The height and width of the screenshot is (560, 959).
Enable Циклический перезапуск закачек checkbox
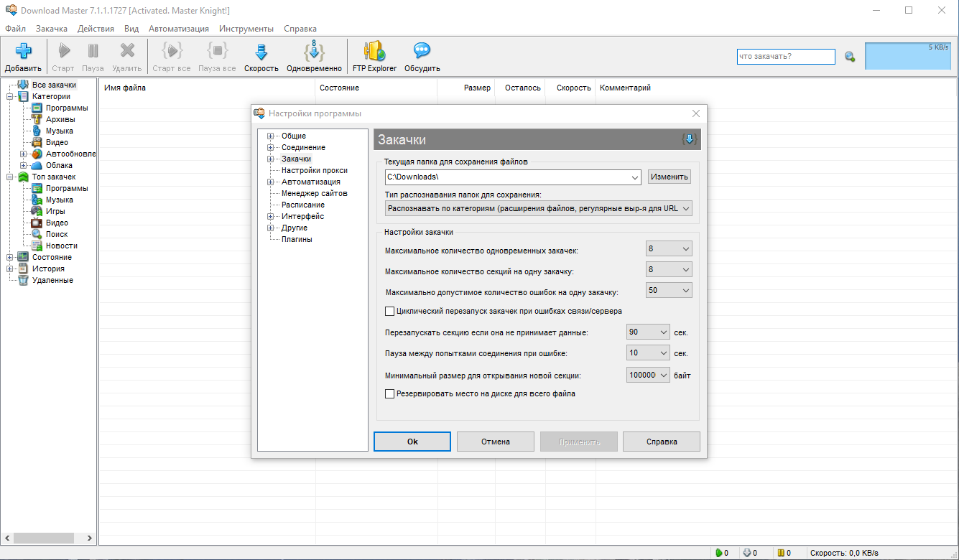tap(390, 311)
